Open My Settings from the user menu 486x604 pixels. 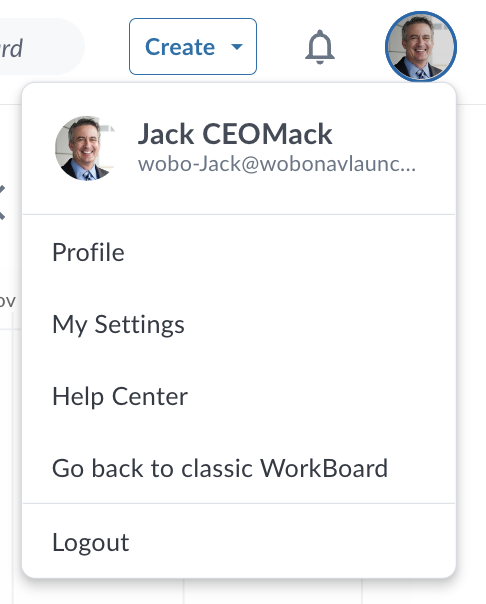click(x=239, y=325)
